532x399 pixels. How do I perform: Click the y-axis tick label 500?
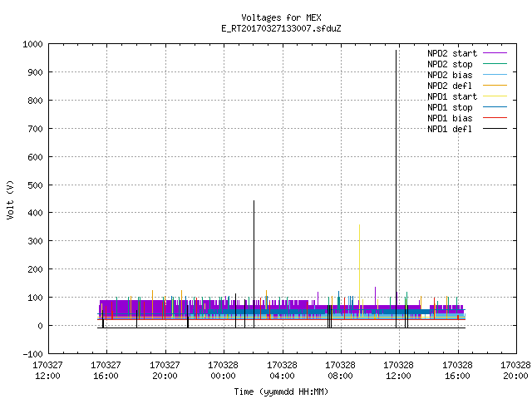point(35,185)
